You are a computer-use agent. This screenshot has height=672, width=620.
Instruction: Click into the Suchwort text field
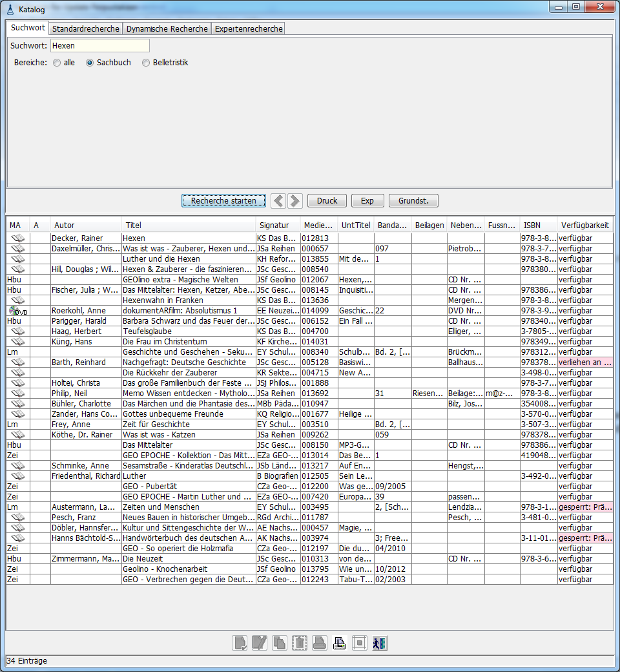coord(99,46)
